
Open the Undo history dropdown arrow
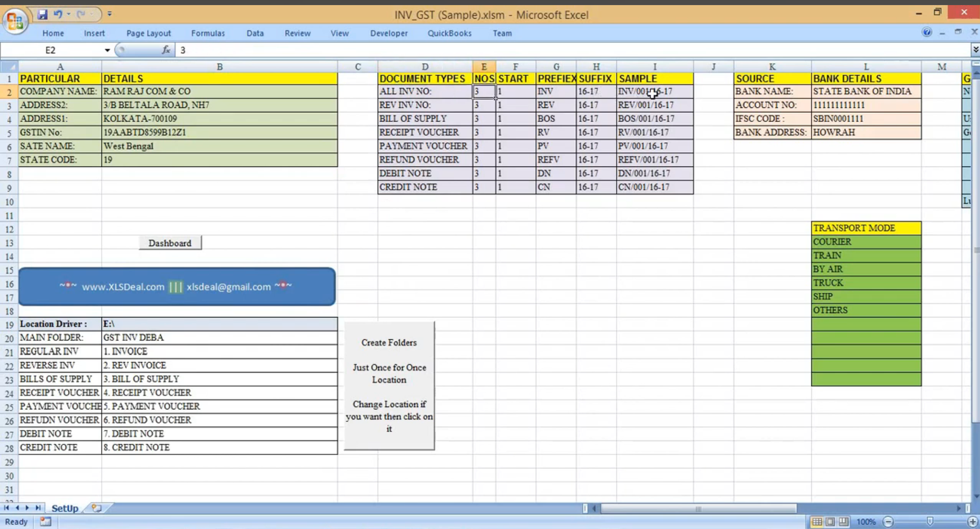[68, 14]
